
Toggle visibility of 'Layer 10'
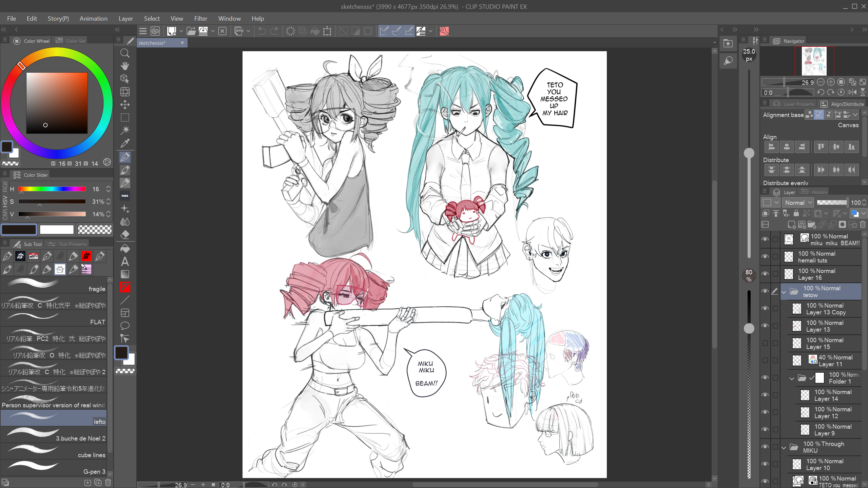coord(765,464)
